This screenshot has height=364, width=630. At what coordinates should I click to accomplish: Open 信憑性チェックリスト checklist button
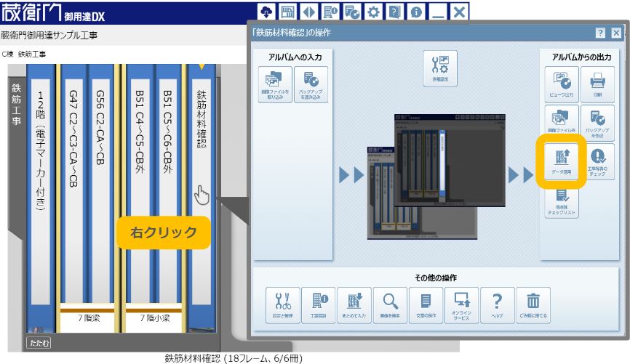562,203
